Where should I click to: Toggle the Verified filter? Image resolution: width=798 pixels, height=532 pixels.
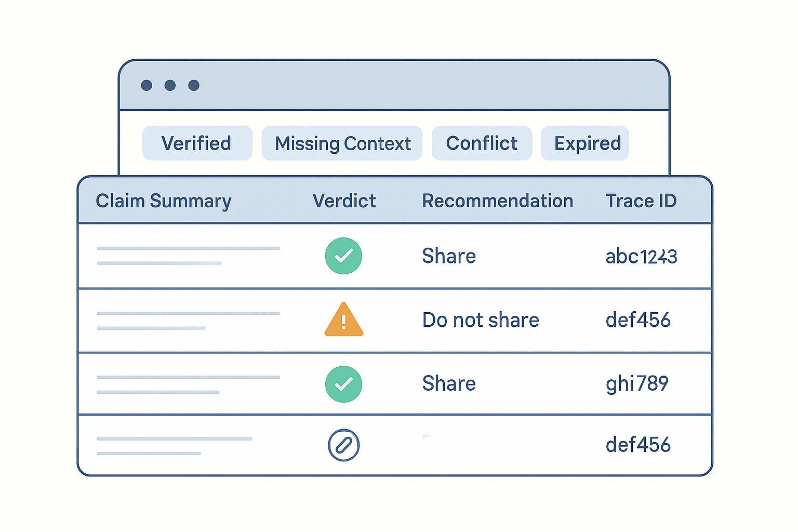point(197,143)
